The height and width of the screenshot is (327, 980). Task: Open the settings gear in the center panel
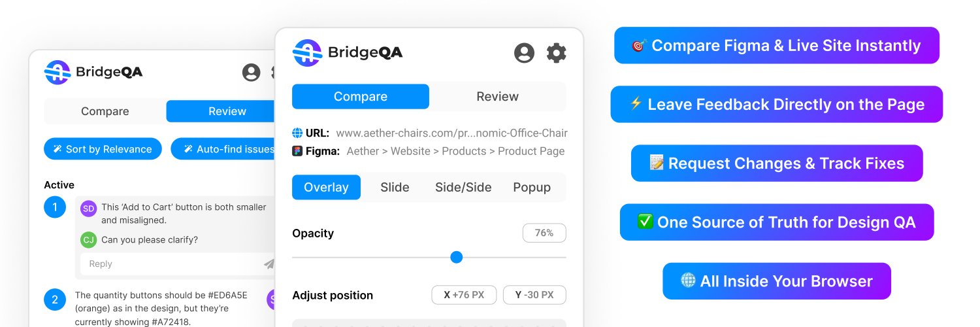(x=556, y=53)
